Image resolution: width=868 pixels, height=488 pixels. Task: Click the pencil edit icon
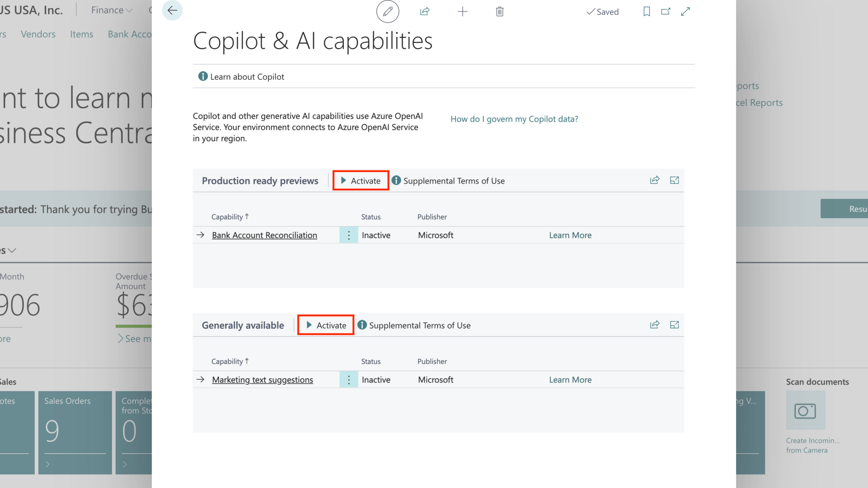pos(388,11)
